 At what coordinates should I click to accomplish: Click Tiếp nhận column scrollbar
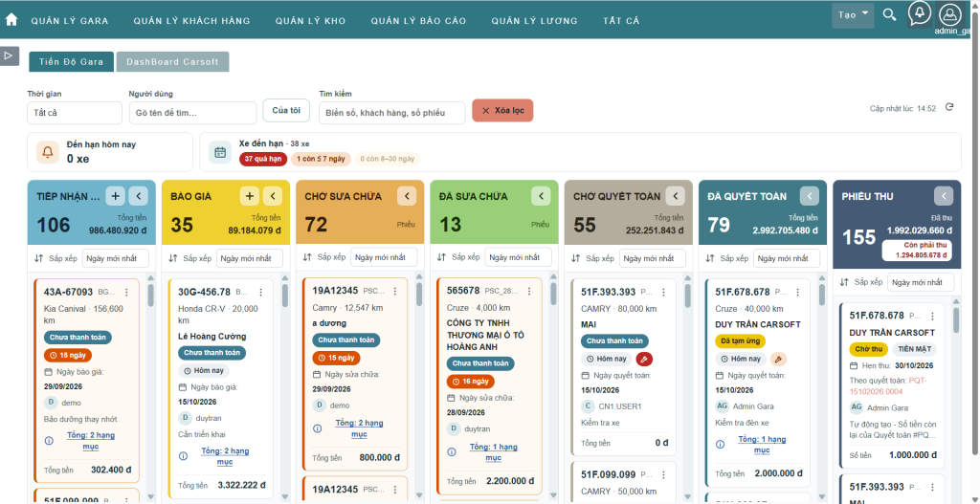click(x=150, y=296)
